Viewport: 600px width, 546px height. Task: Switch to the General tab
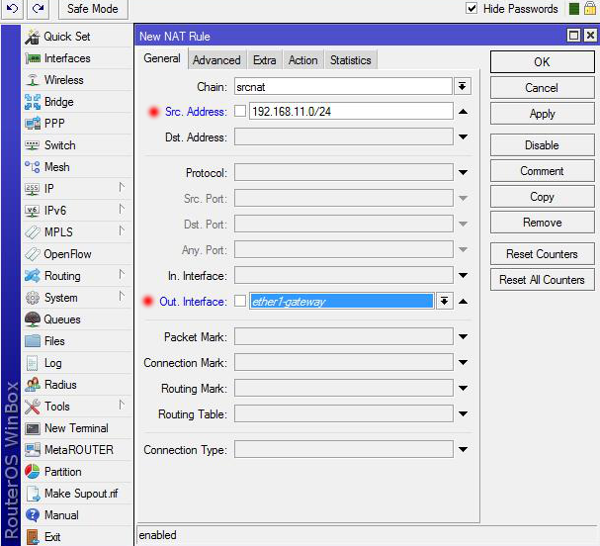click(x=162, y=59)
